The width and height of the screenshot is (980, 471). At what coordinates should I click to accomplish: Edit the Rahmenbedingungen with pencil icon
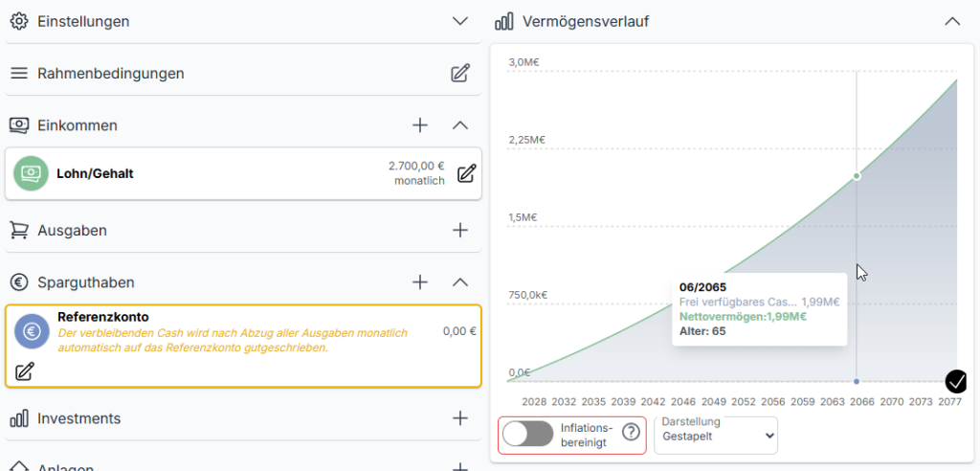(460, 73)
